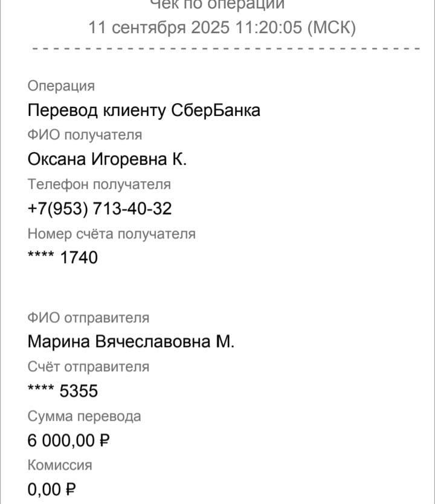Viewport: 435px width, 504px height.
Task: Click recipient account number ending 1740
Action: pyautogui.click(x=63, y=258)
